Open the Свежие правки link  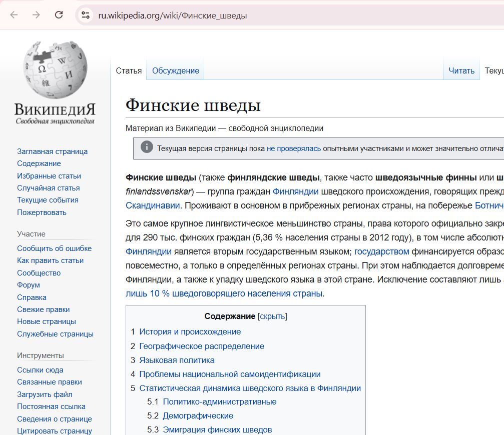tap(43, 309)
